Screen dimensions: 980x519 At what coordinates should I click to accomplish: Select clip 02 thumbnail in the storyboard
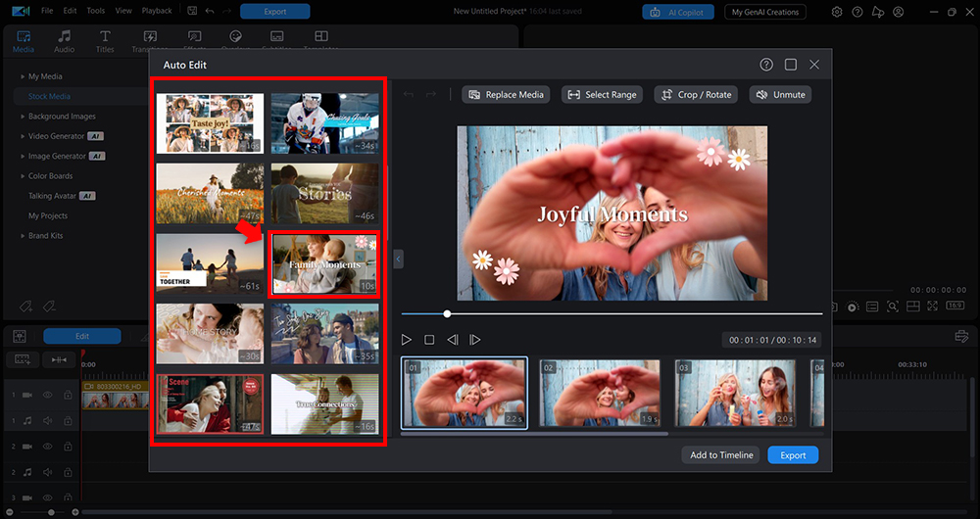(600, 393)
